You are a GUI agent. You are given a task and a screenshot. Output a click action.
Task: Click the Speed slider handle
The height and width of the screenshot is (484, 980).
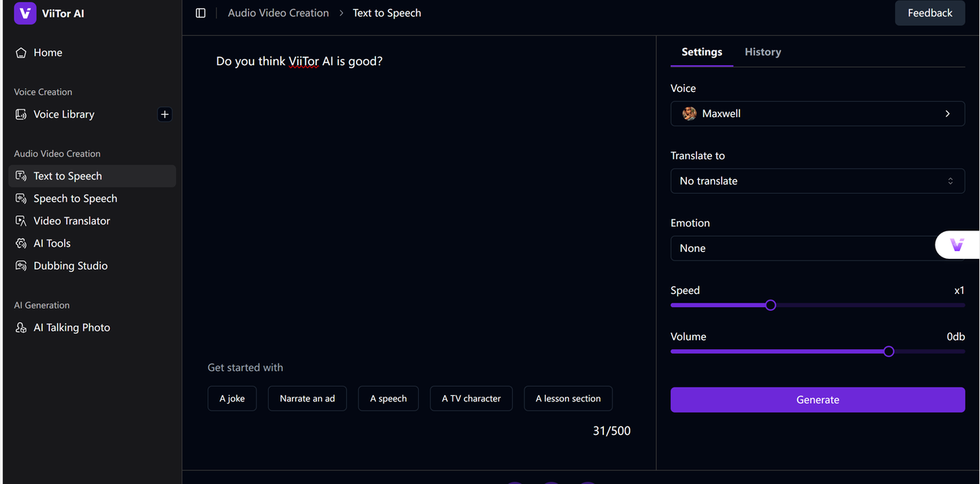[x=771, y=306]
